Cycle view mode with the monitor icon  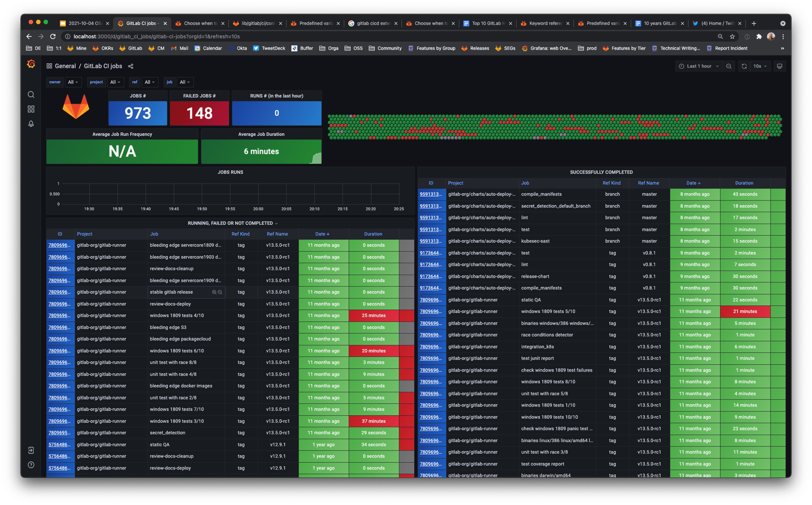[780, 66]
